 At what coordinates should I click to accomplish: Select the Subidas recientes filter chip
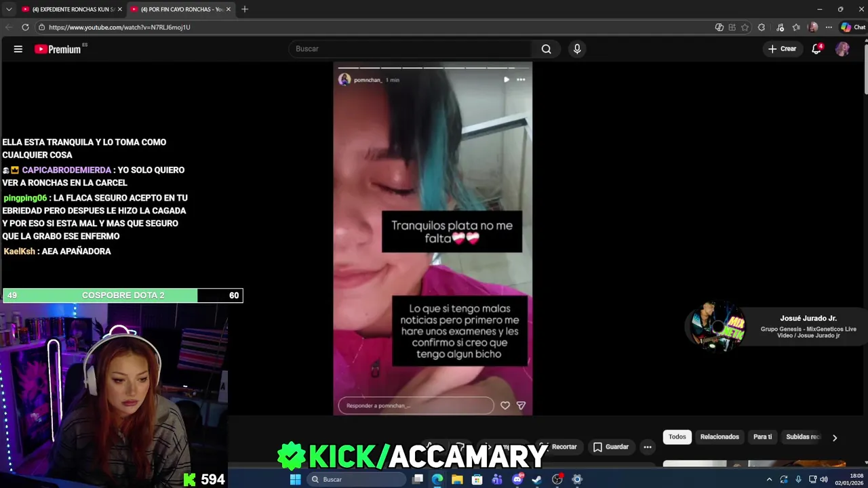803,437
